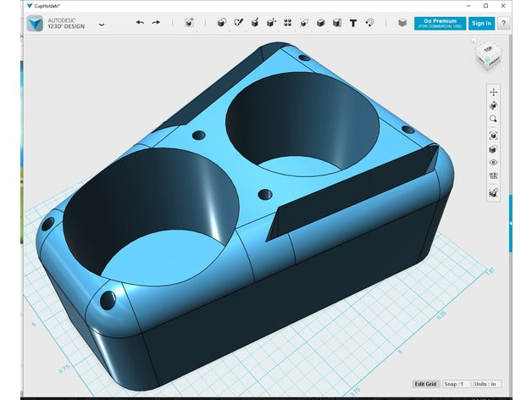
Task: Click the Sign In button
Action: [x=481, y=24]
